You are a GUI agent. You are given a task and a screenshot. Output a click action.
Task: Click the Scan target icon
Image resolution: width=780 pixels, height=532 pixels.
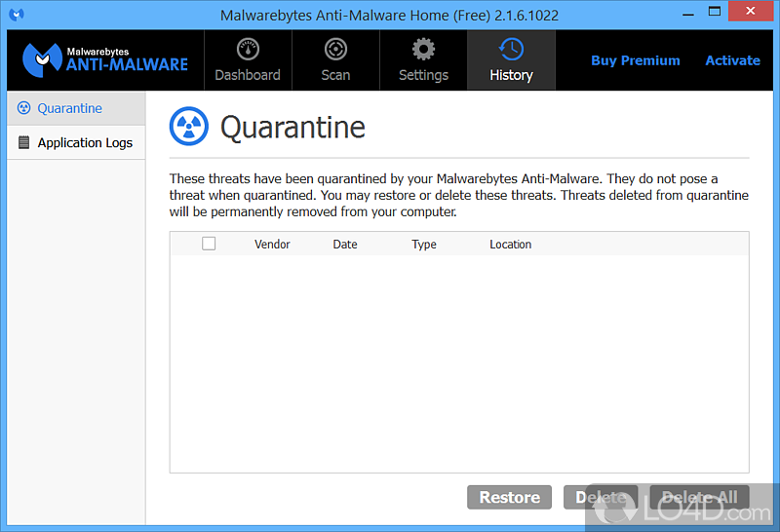[x=335, y=50]
